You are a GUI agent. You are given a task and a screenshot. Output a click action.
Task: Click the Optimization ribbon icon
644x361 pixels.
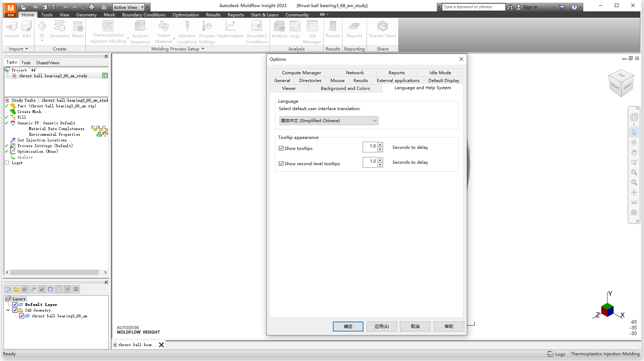(231, 29)
